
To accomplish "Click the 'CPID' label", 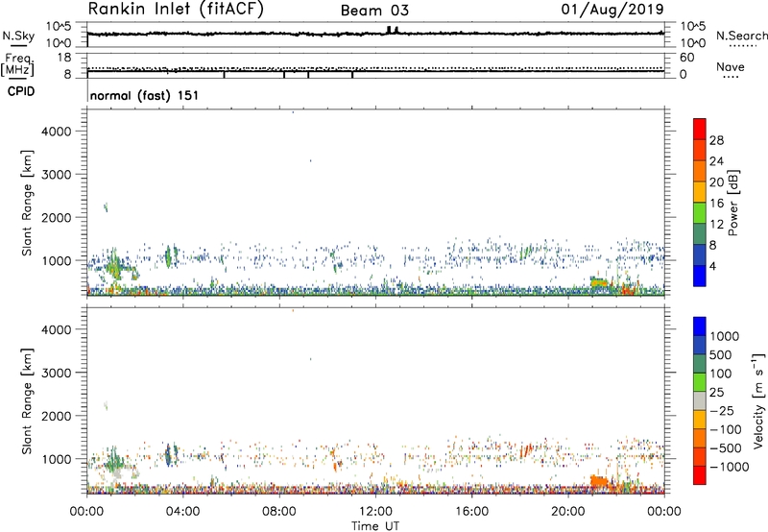I will tap(21, 91).
